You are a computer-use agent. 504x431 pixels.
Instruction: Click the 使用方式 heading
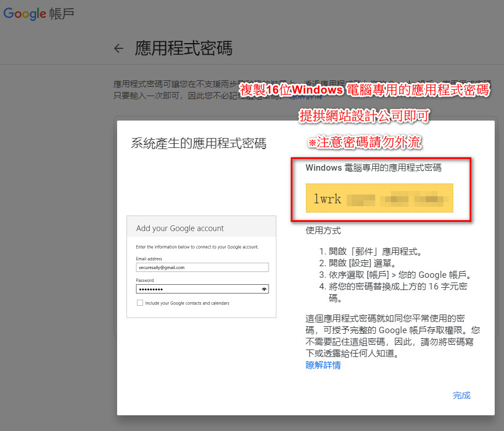(323, 231)
